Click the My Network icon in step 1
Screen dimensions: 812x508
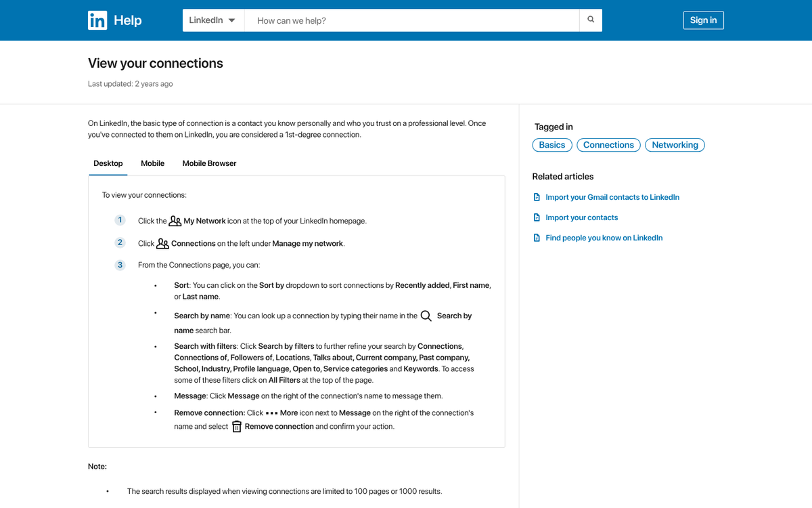pyautogui.click(x=176, y=219)
